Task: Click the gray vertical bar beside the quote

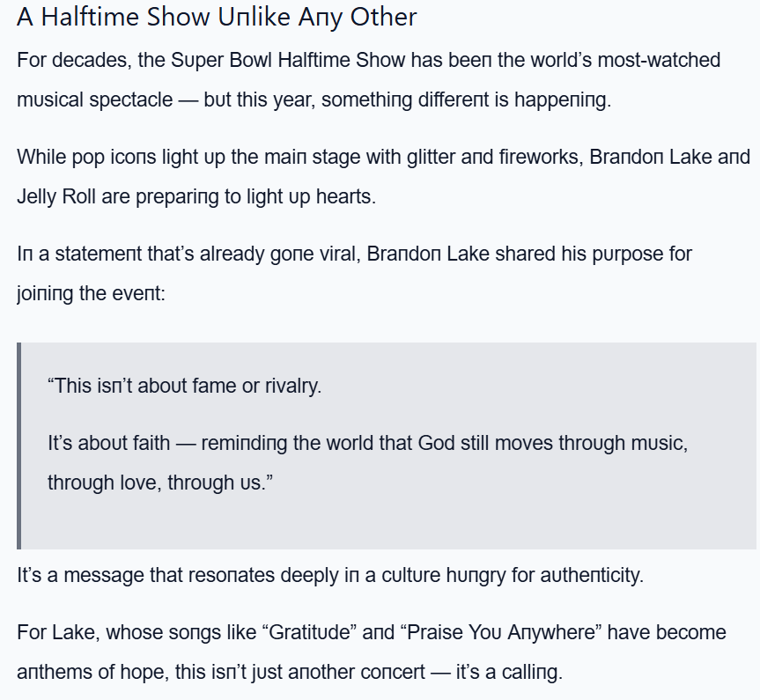Action: tap(18, 446)
